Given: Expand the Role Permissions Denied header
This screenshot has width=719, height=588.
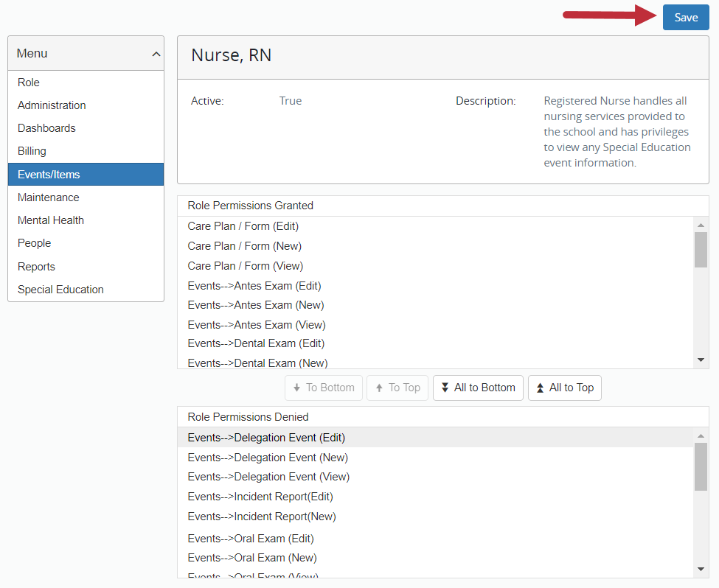Looking at the screenshot, I should pos(442,417).
